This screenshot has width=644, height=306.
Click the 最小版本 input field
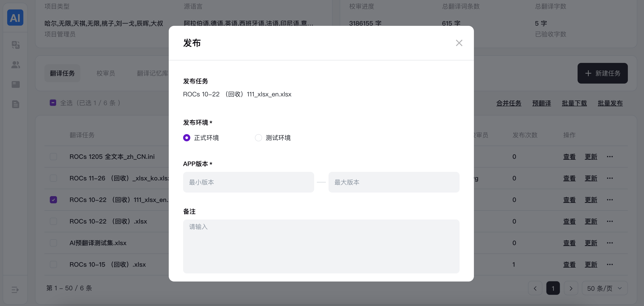tap(248, 182)
